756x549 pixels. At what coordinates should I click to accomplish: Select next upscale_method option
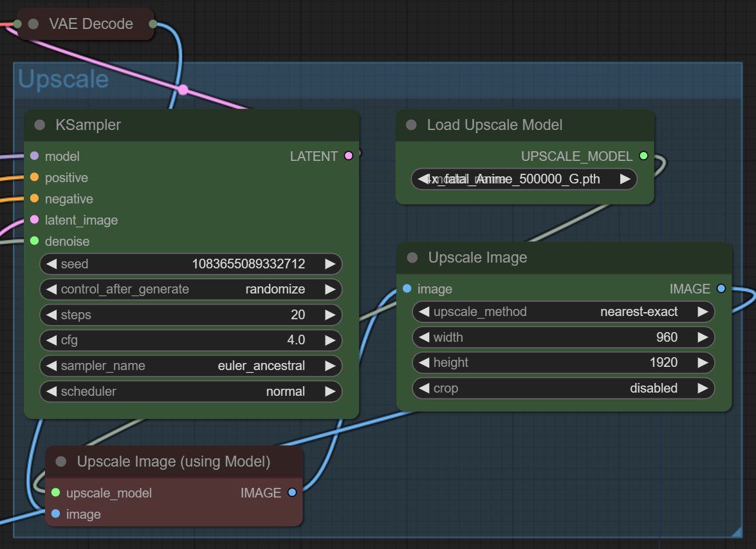tap(703, 312)
